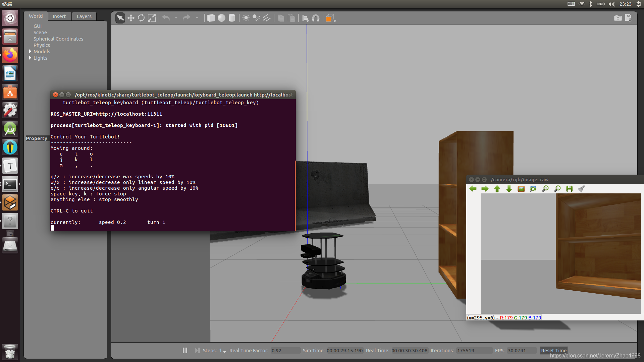The height and width of the screenshot is (362, 644).
Task: Click the camera image_raw thumbnail
Action: (521, 189)
